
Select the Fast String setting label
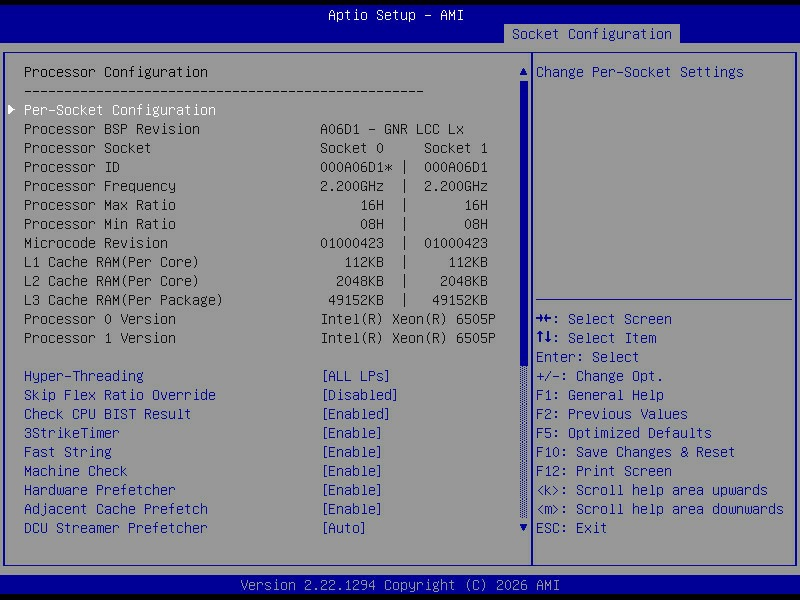[x=68, y=452]
